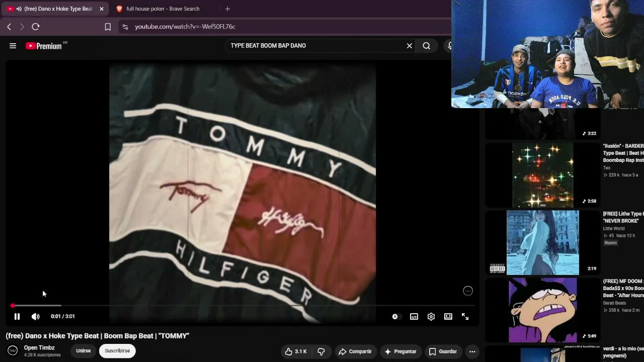The width and height of the screenshot is (644, 362).
Task: Click the Nuevo badge under Lithe World
Action: pos(610,243)
